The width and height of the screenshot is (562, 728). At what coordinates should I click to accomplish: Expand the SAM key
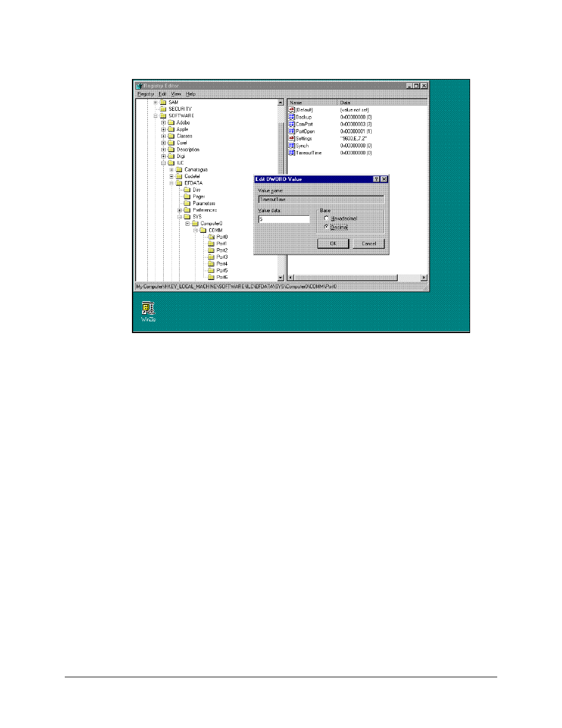coord(156,103)
